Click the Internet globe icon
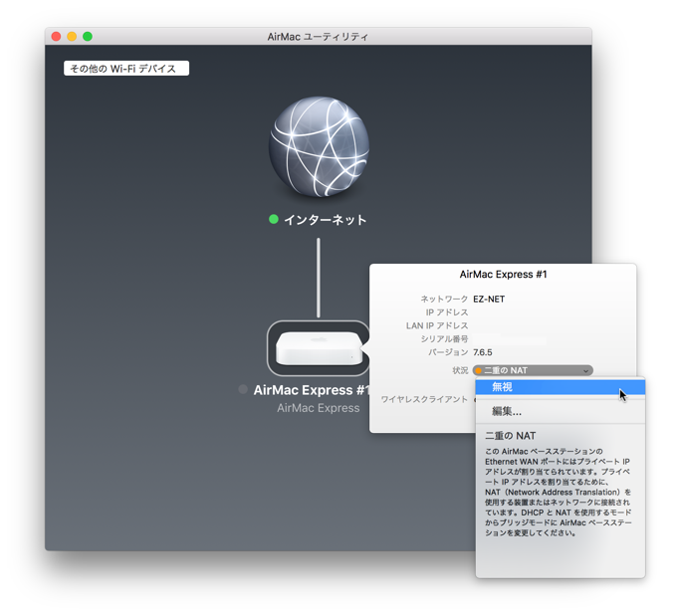This screenshot has width=677, height=616. [x=319, y=146]
